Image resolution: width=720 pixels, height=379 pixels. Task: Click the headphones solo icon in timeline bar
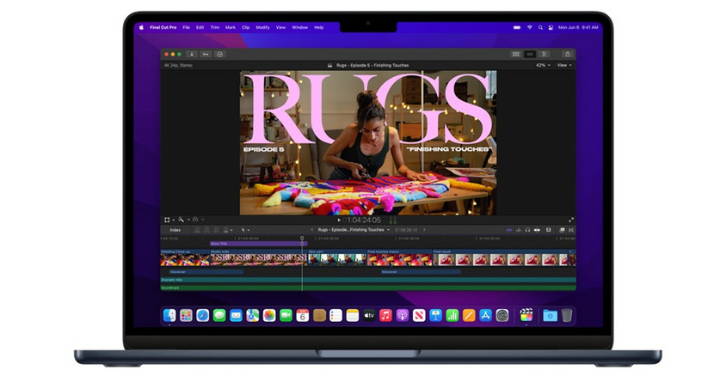tap(528, 230)
